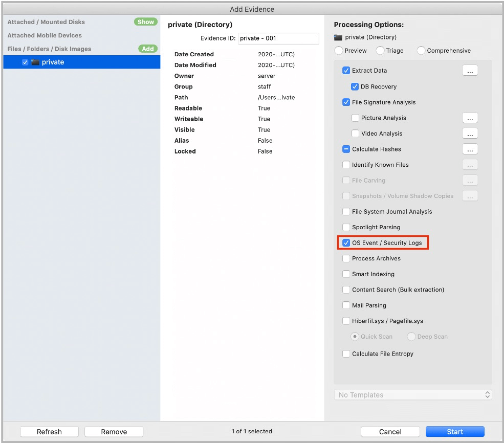Click the Path value /Users...ivate
Screen dimensions: 504x443
point(276,97)
